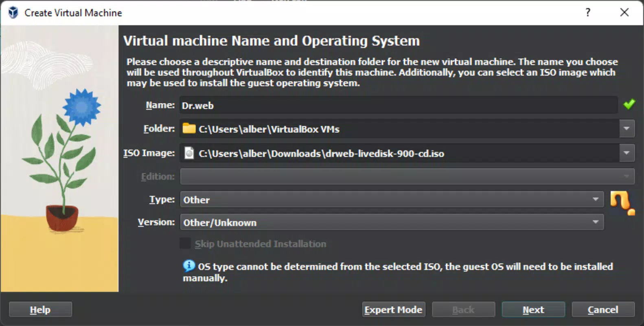Click the OS type cannot be determined message
Screen dimensions: 644x326
tap(398, 272)
